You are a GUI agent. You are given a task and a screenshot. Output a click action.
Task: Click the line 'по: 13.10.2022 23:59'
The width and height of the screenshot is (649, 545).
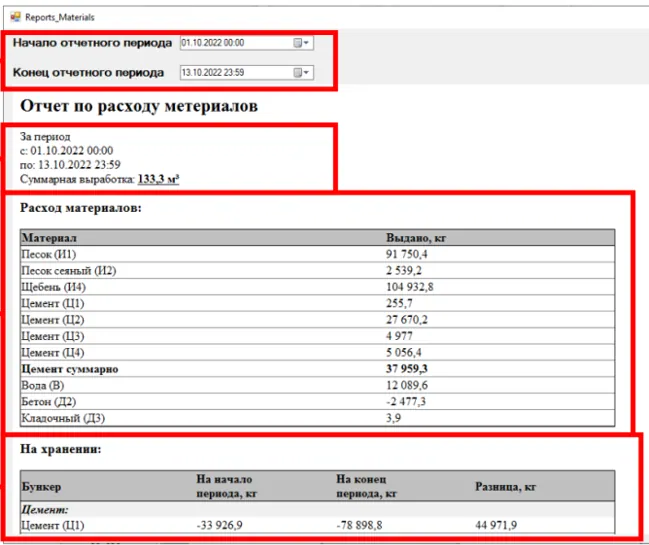70,165
